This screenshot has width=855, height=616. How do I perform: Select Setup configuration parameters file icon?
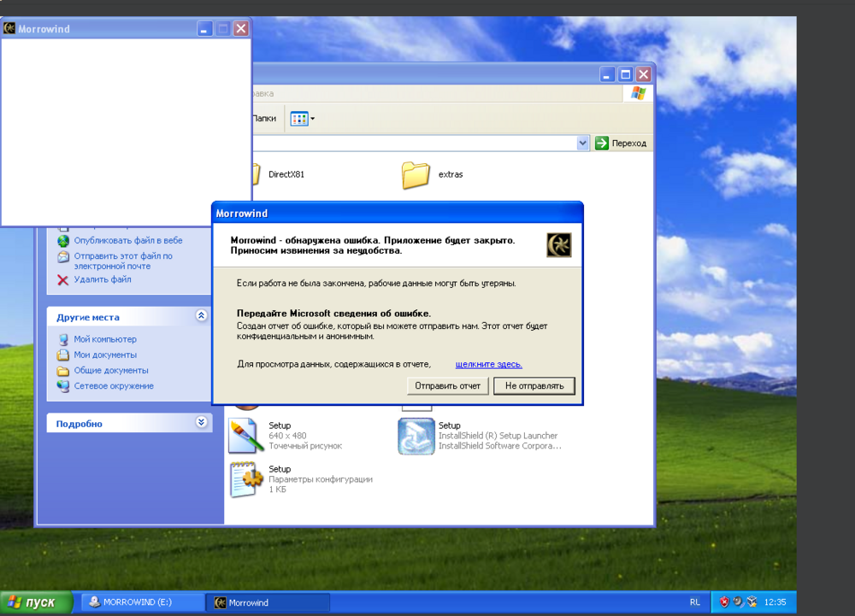[x=246, y=479]
